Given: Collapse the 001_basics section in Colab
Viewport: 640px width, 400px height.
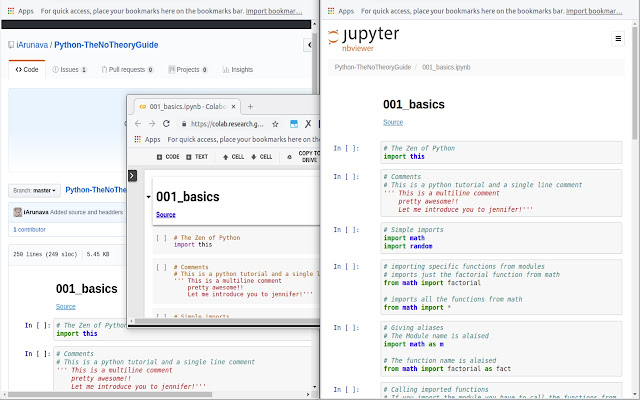Looking at the screenshot, I should click(148, 197).
